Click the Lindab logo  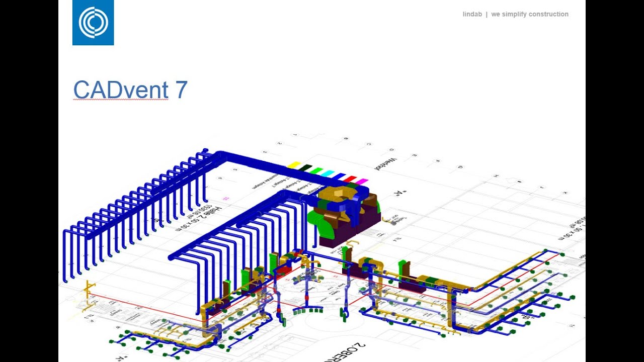point(93,23)
